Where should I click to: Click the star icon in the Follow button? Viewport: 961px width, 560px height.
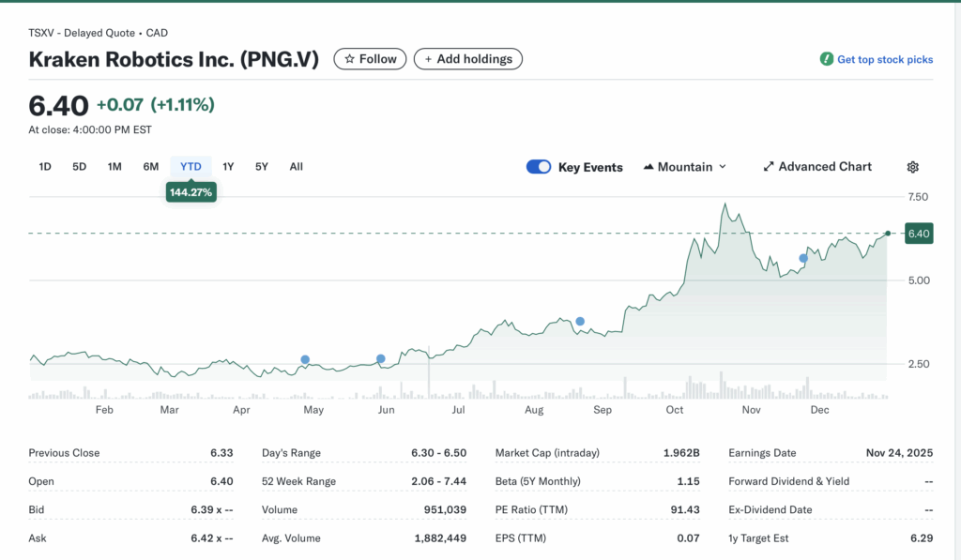coord(347,58)
